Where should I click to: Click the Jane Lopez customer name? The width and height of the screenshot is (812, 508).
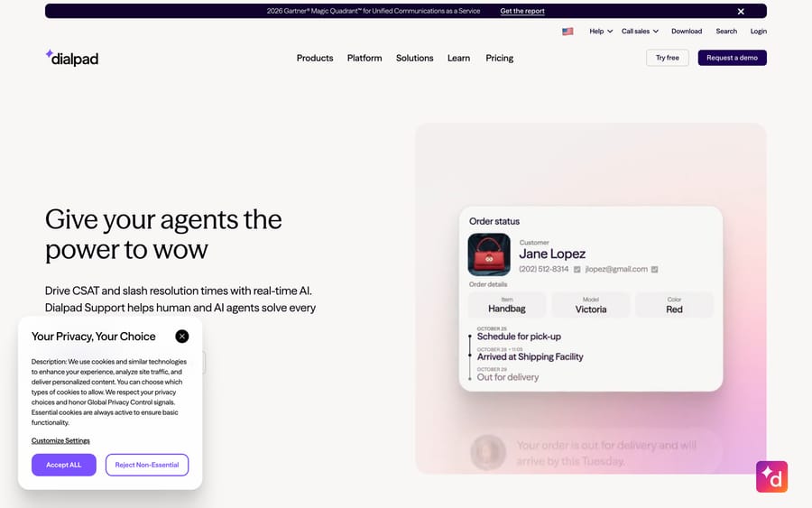tap(552, 254)
